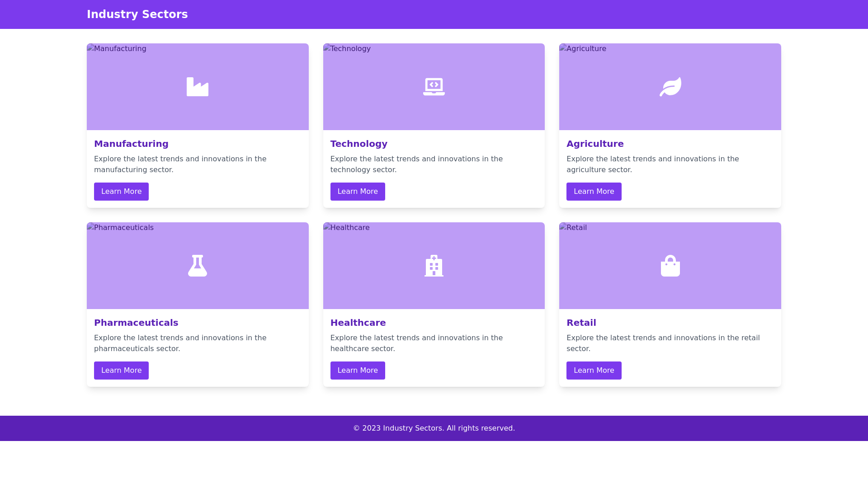The width and height of the screenshot is (868, 488).
Task: Select the Technology card heading
Action: pyautogui.click(x=359, y=144)
